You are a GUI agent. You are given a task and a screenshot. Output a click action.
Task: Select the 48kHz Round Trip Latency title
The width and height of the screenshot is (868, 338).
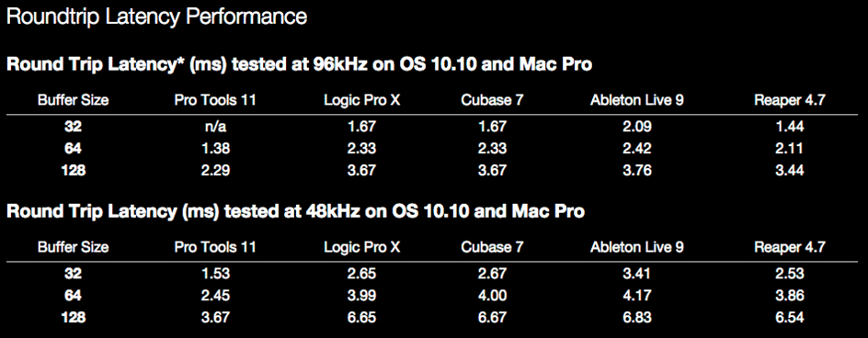pyautogui.click(x=295, y=211)
